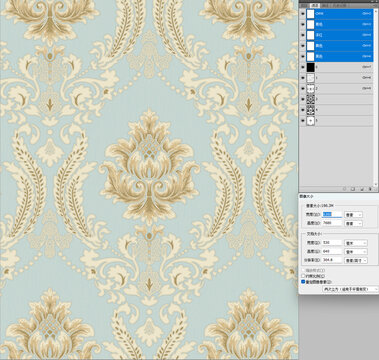Viewport: 379px width, 360px height.
Task: Toggle the eye icon of channel 3
Action: [303, 99]
